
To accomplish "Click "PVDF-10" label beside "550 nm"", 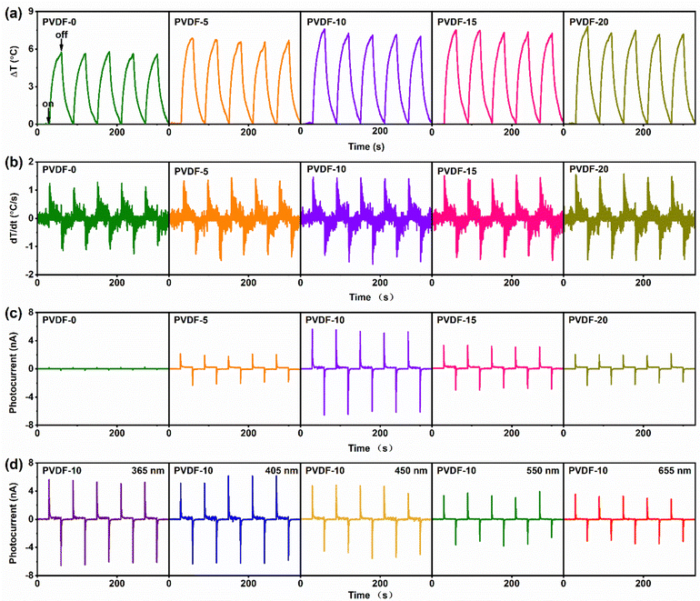I will (456, 471).
